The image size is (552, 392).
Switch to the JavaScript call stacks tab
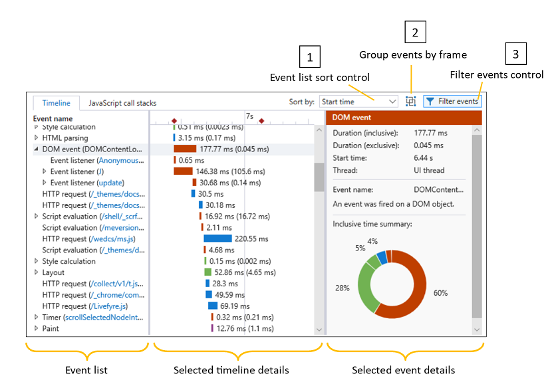[x=124, y=103]
